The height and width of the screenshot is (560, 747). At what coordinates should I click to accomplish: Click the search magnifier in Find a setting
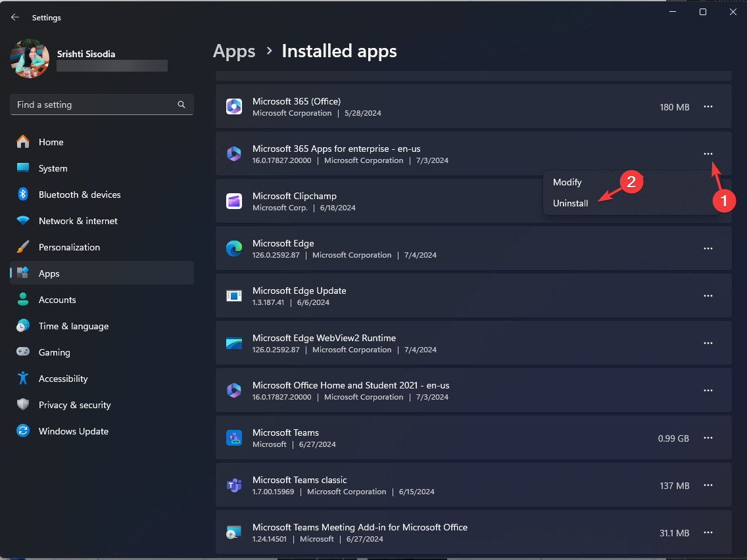181,105
